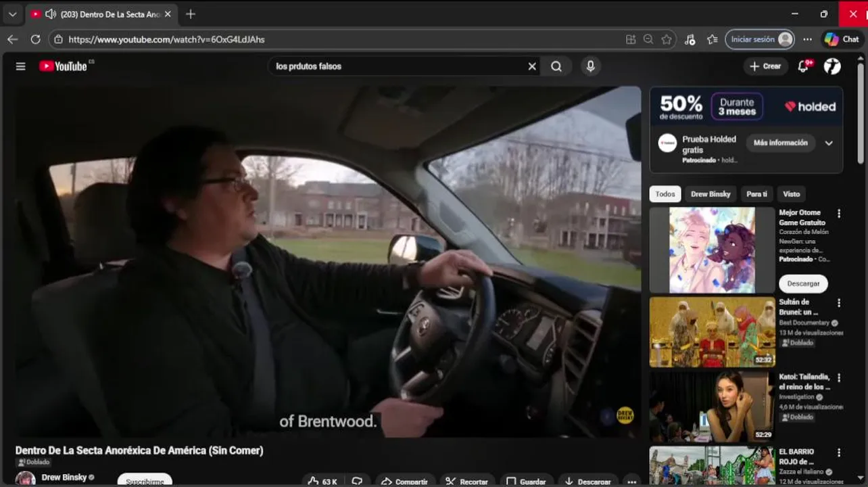The width and height of the screenshot is (868, 487).
Task: Open a new browser tab
Action: pyautogui.click(x=191, y=14)
